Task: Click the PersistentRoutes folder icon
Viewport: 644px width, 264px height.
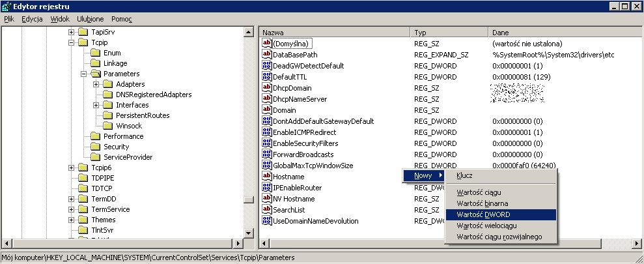Action: point(108,115)
